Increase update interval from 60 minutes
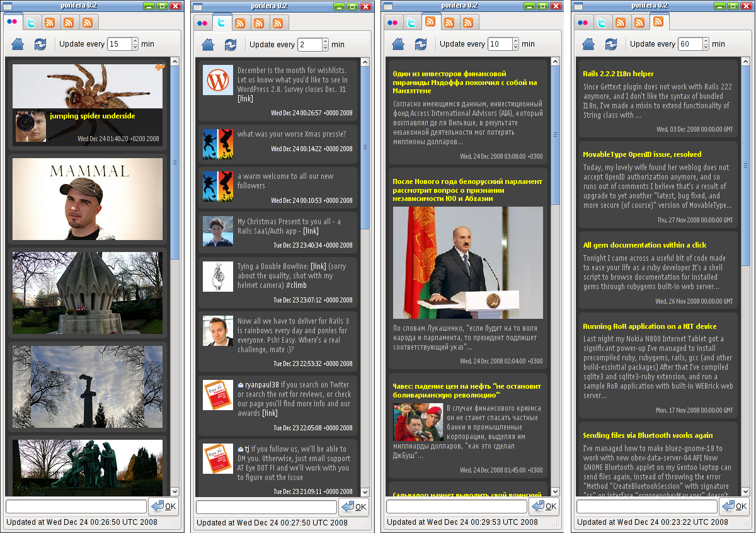The width and height of the screenshot is (756, 533). click(x=706, y=41)
